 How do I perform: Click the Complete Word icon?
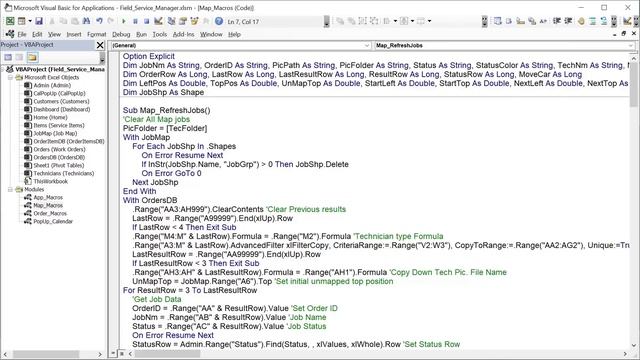pyautogui.click(x=543, y=21)
